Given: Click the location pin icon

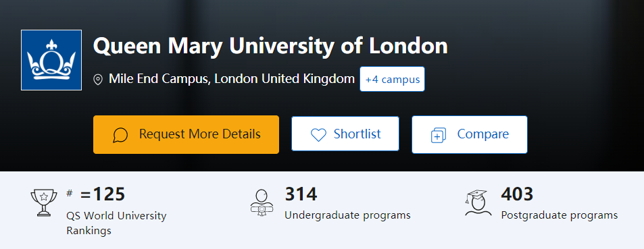Looking at the screenshot, I should point(98,79).
